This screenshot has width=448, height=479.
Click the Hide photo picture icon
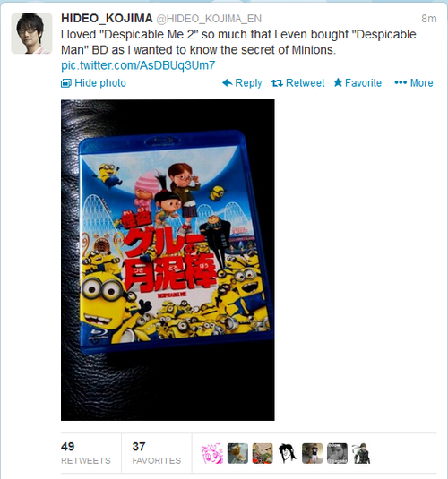pyautogui.click(x=66, y=83)
